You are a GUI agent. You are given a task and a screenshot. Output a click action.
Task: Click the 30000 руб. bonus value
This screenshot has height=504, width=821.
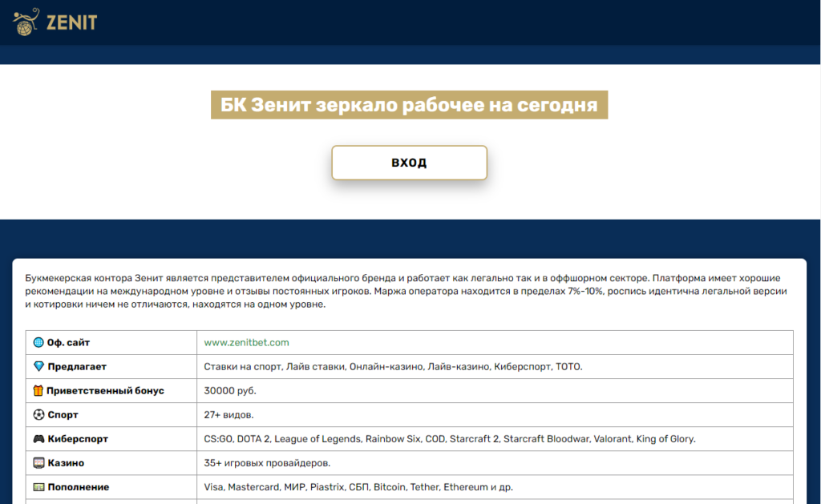[x=230, y=390]
